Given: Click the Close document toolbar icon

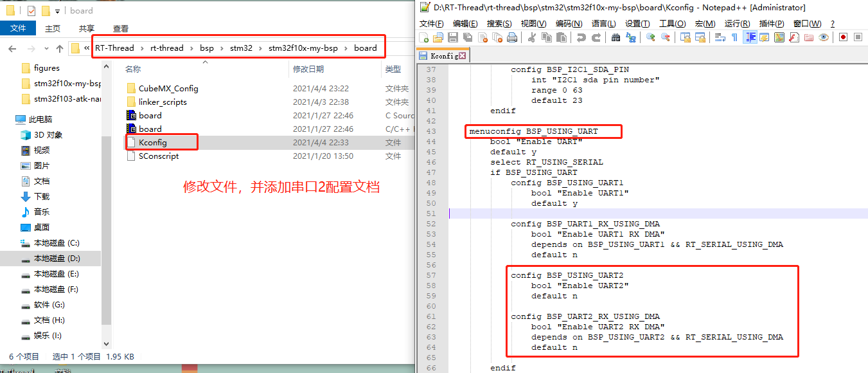Looking at the screenshot, I should pos(482,38).
